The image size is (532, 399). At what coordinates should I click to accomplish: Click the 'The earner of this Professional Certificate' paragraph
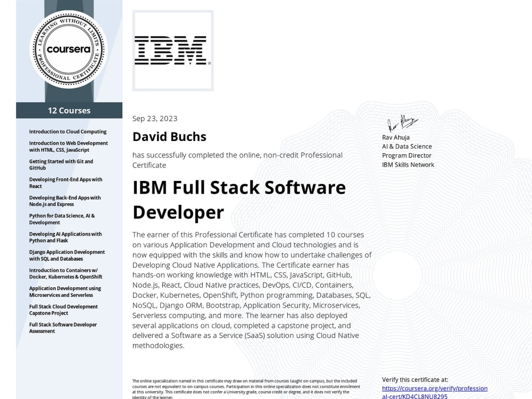[x=252, y=290]
